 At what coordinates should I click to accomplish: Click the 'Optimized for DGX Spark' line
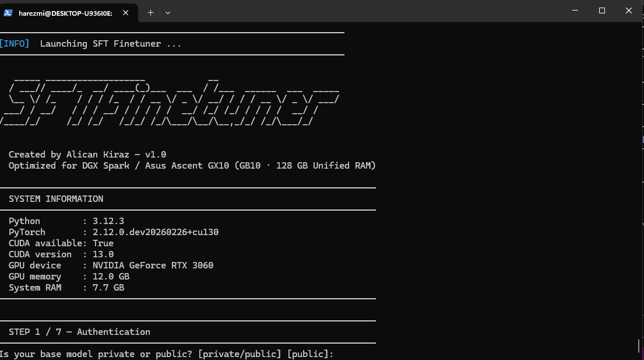click(x=192, y=166)
